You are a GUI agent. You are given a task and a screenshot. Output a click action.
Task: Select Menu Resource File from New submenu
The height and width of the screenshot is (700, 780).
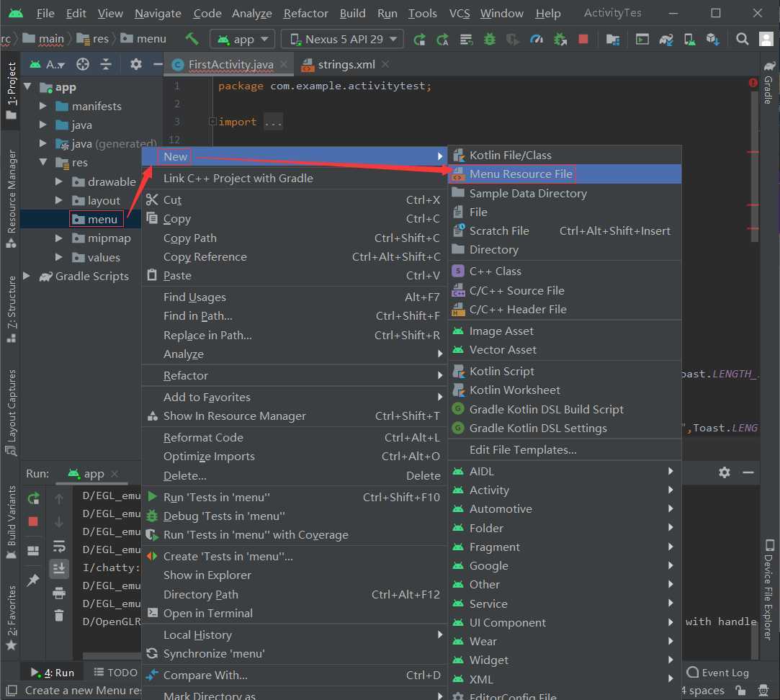[565, 174]
